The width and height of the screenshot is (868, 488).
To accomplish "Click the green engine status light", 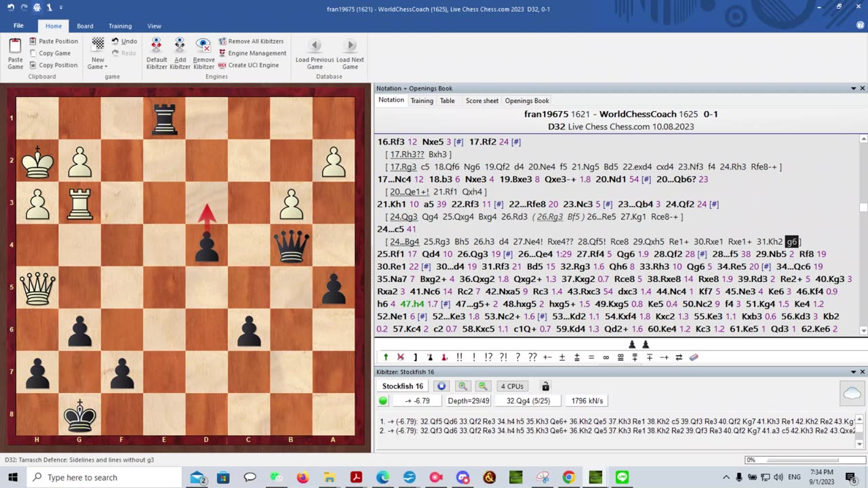I will 383,401.
